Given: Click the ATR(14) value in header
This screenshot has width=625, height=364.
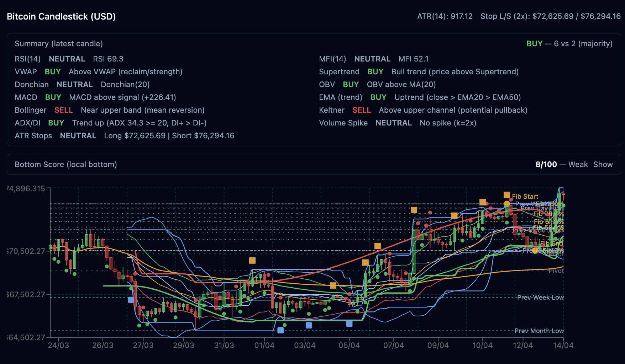Looking at the screenshot, I should tap(445, 16).
